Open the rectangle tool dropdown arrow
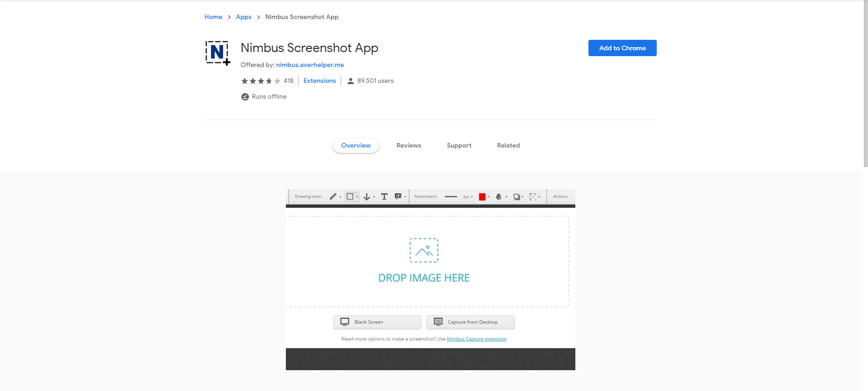868x391 pixels. [x=357, y=197]
